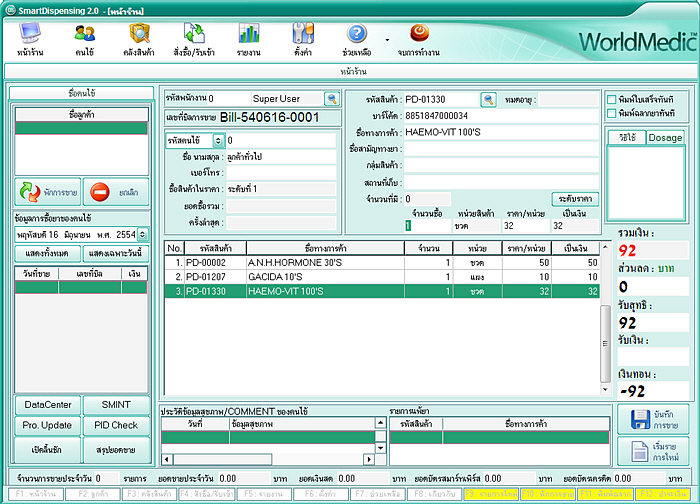Click the F1 หน้าร้าน shortcut button

point(36,494)
